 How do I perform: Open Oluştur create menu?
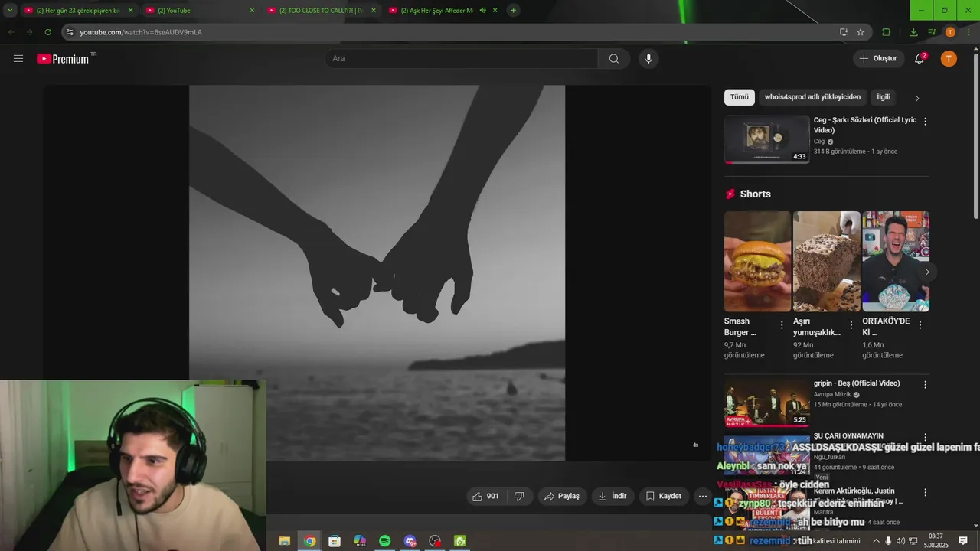tap(877, 58)
